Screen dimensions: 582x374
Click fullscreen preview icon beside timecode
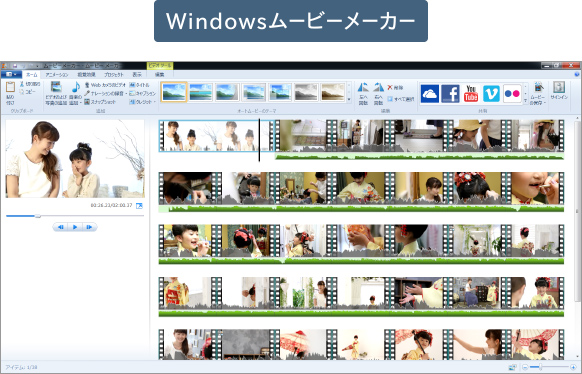139,206
